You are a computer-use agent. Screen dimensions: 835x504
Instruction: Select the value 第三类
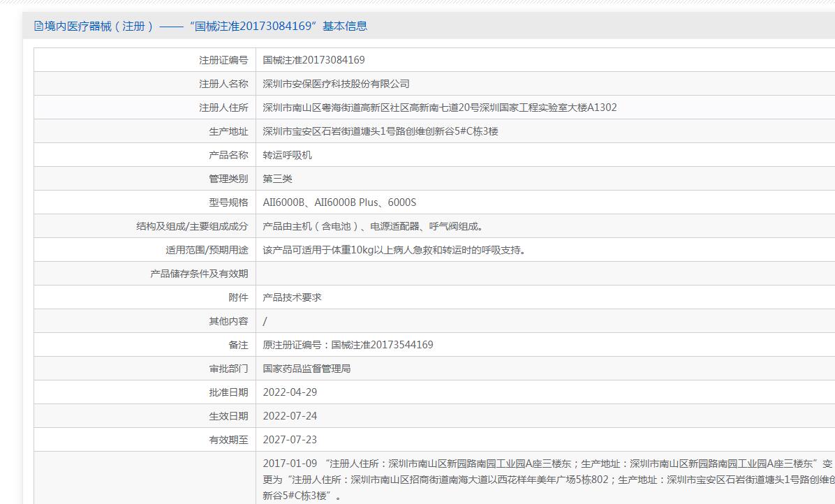pos(277,179)
